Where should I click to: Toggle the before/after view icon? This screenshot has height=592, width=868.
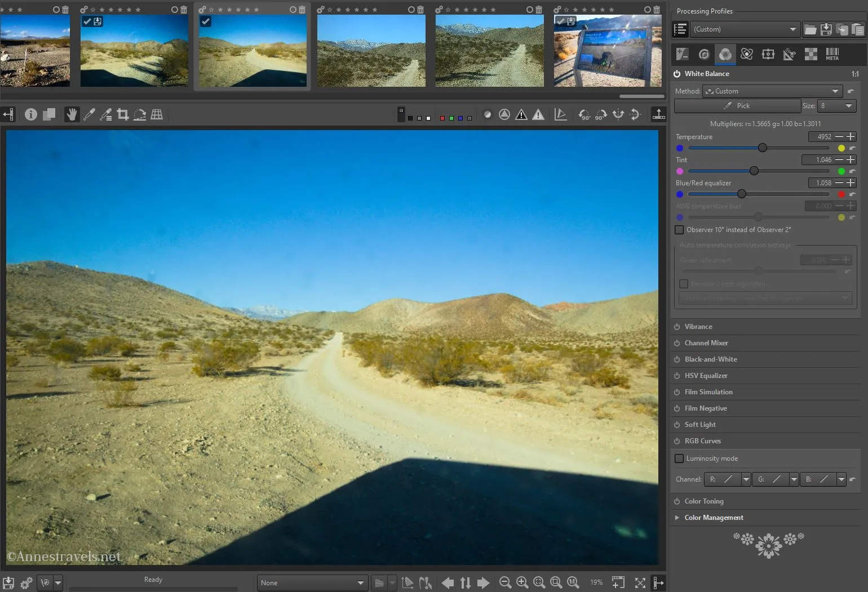pos(49,115)
